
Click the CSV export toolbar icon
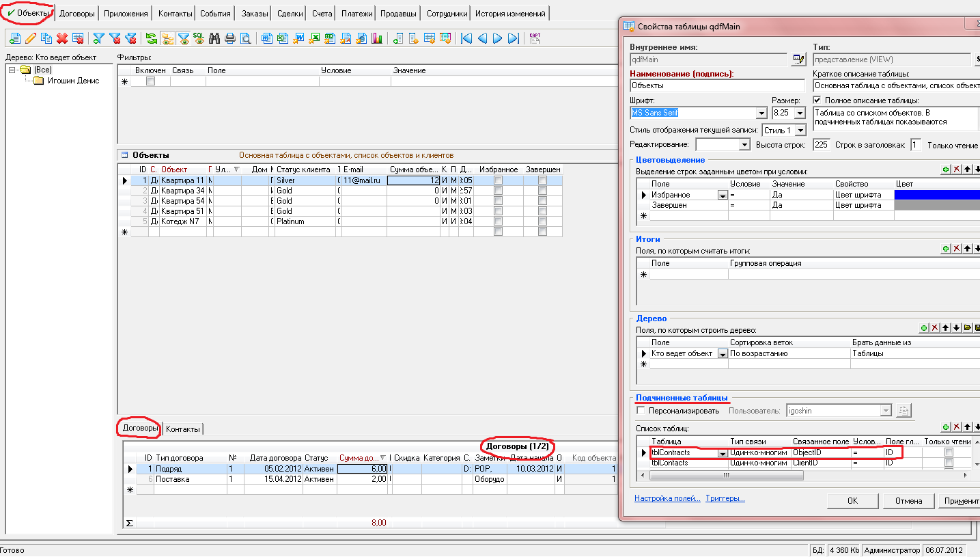(x=330, y=38)
